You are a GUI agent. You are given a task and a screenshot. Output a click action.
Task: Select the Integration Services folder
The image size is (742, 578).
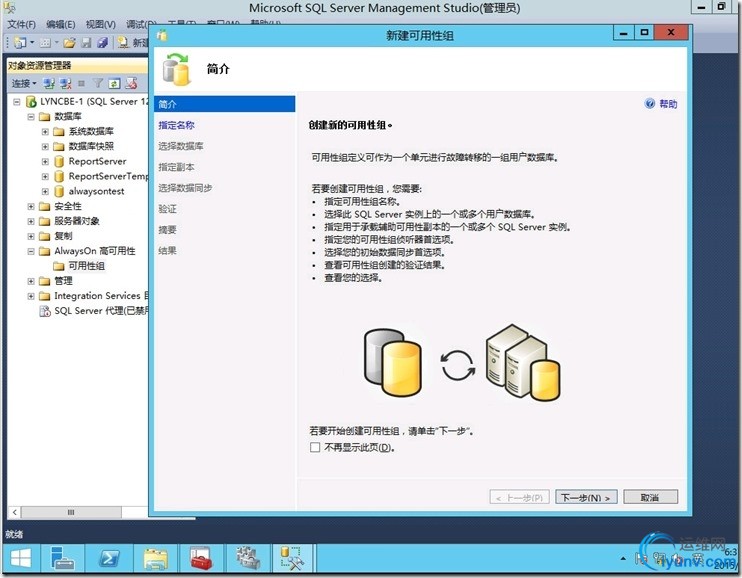97,296
